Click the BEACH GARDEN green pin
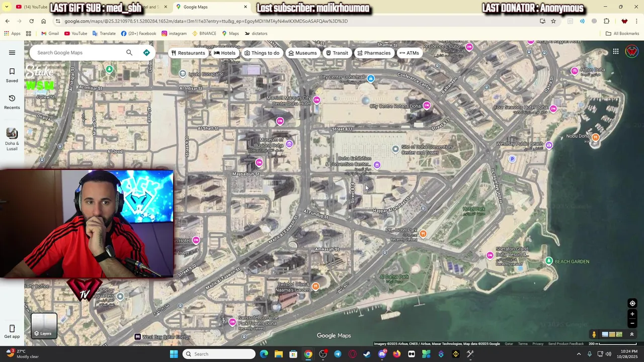This screenshot has width=644, height=362. [x=549, y=261]
